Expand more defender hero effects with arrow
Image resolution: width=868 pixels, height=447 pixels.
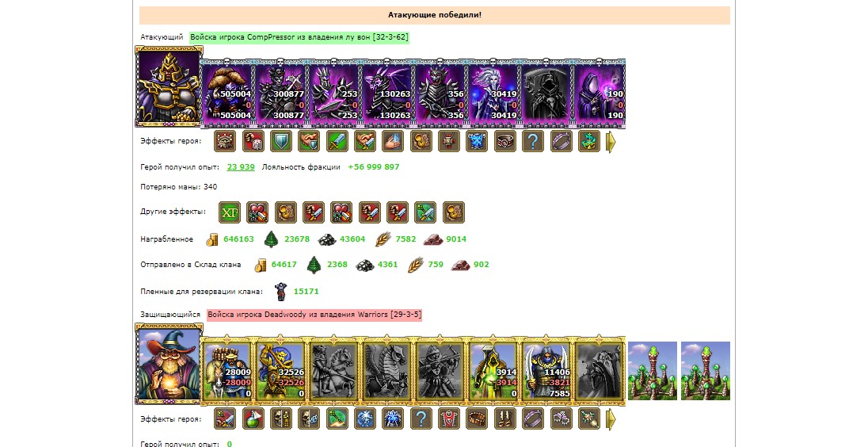click(611, 420)
